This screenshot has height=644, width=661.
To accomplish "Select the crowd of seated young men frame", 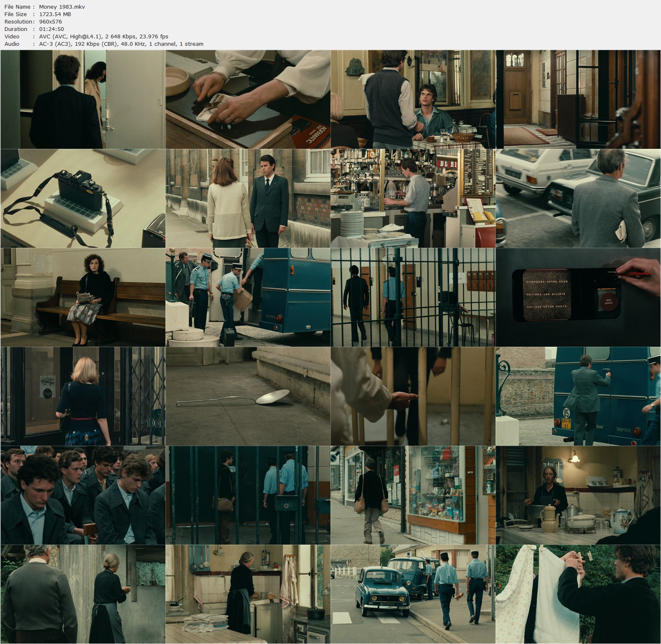I will click(83, 495).
